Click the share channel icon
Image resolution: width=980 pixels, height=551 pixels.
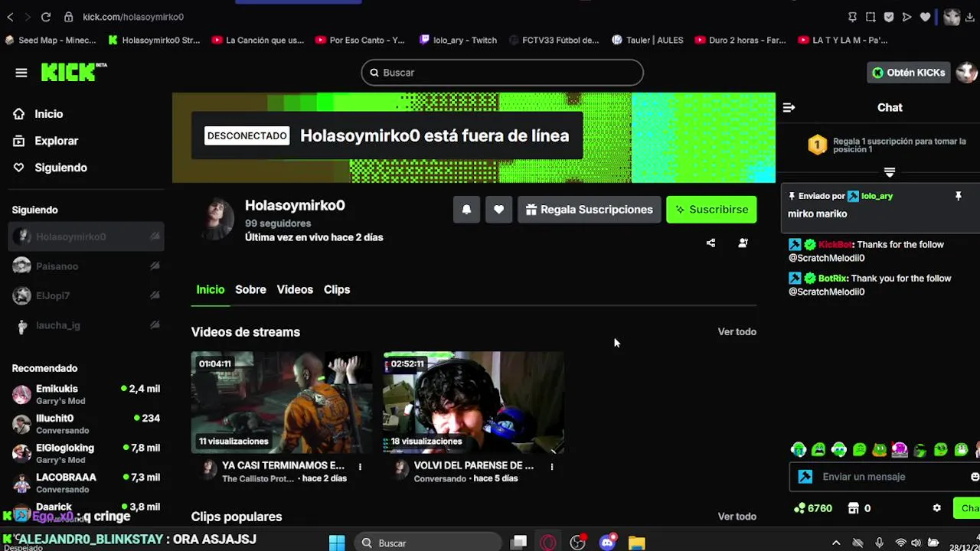(710, 243)
